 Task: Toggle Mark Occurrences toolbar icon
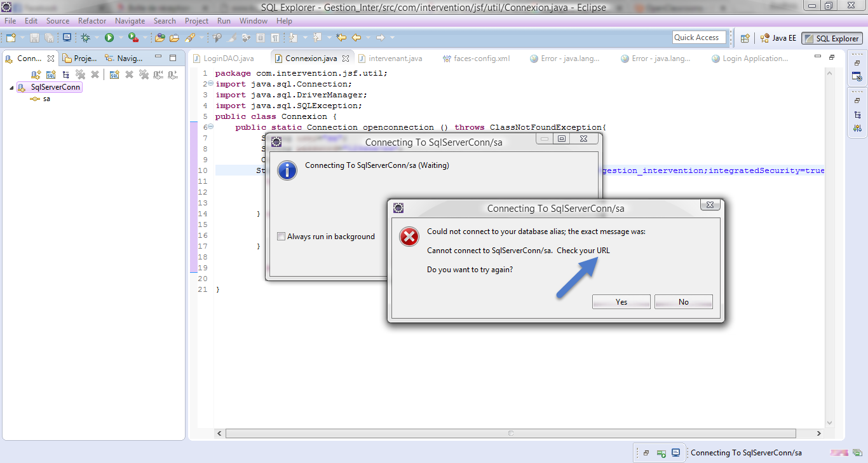(x=232, y=38)
